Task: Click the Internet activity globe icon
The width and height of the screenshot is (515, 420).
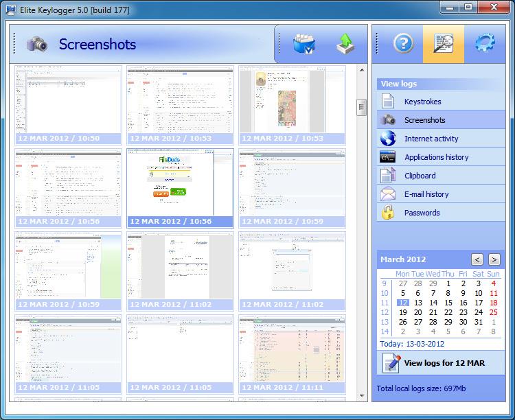Action: [388, 139]
